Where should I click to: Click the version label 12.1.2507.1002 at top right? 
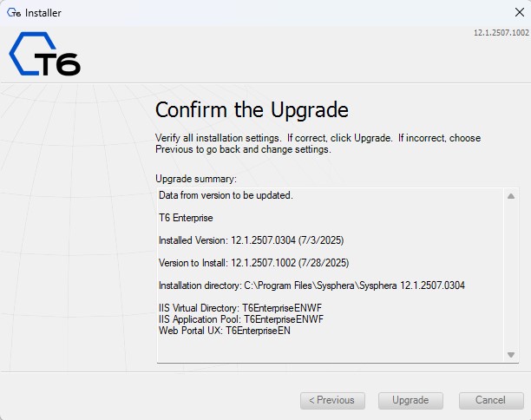(x=501, y=33)
